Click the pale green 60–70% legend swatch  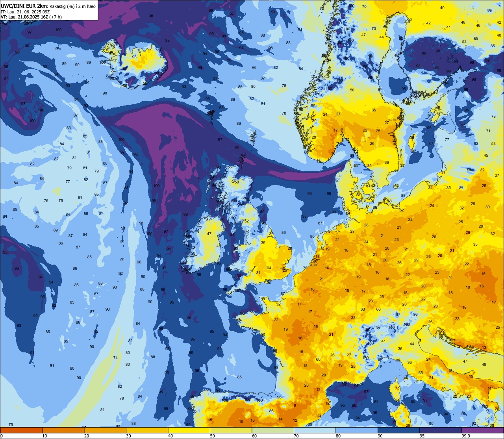click(273, 430)
